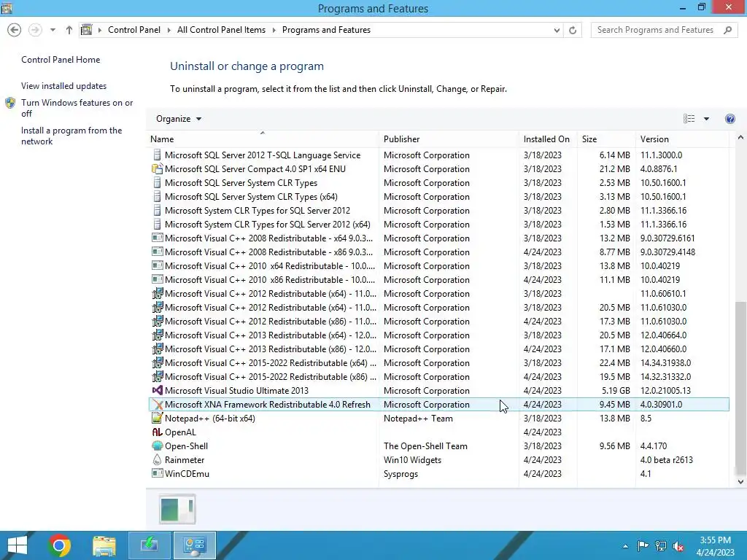The image size is (747, 560).
Task: Click the Forward navigation arrow
Action: (35, 30)
